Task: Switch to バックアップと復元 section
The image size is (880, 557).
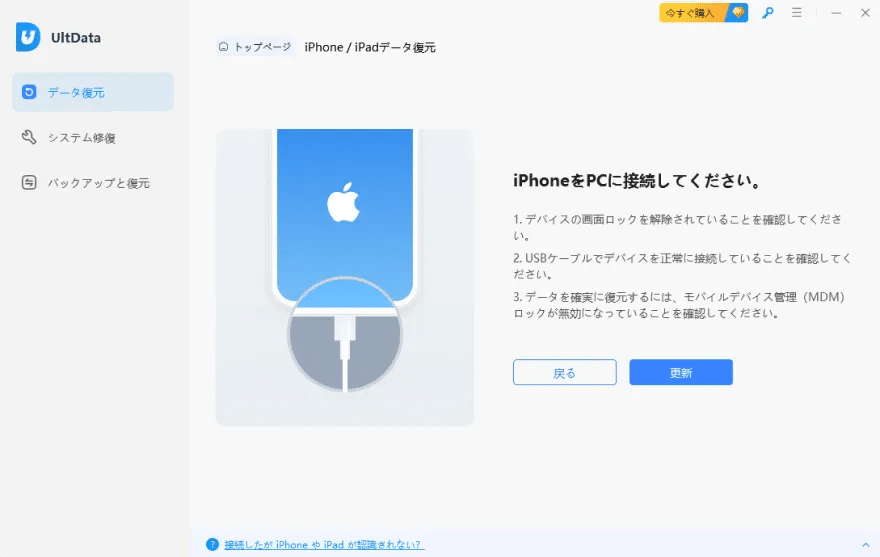Action: click(x=93, y=182)
